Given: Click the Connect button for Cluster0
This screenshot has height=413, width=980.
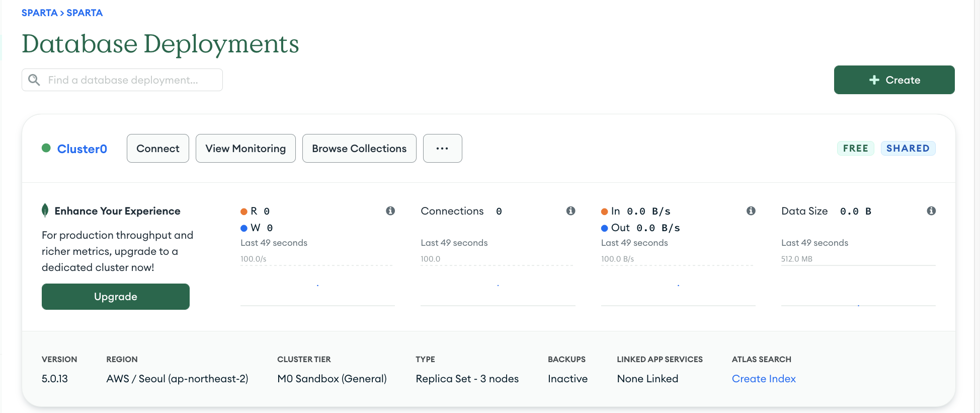Looking at the screenshot, I should [x=158, y=148].
